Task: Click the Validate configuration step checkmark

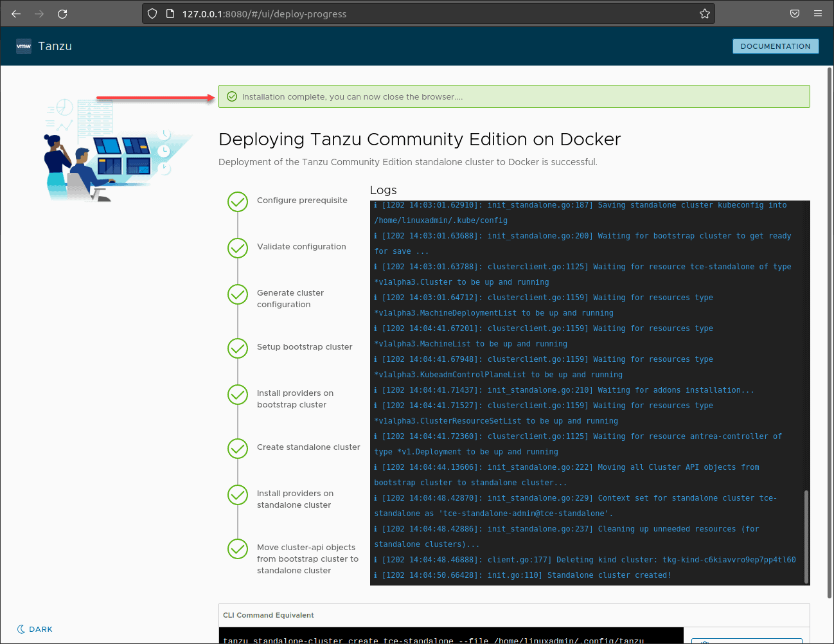Action: point(238,248)
